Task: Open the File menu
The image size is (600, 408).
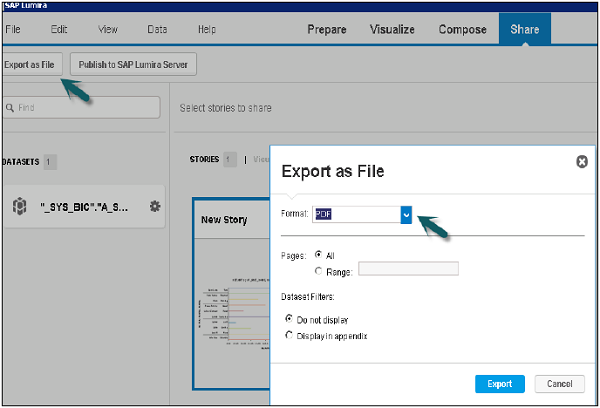Action: click(13, 30)
